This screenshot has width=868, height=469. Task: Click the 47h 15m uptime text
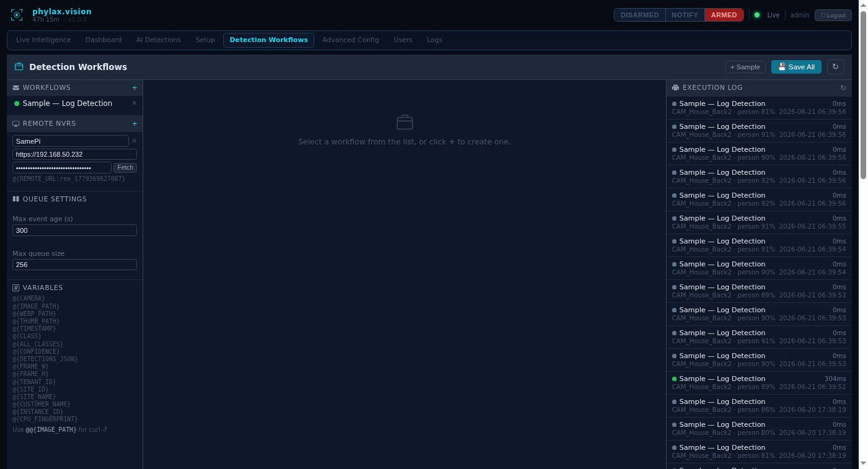pyautogui.click(x=46, y=19)
